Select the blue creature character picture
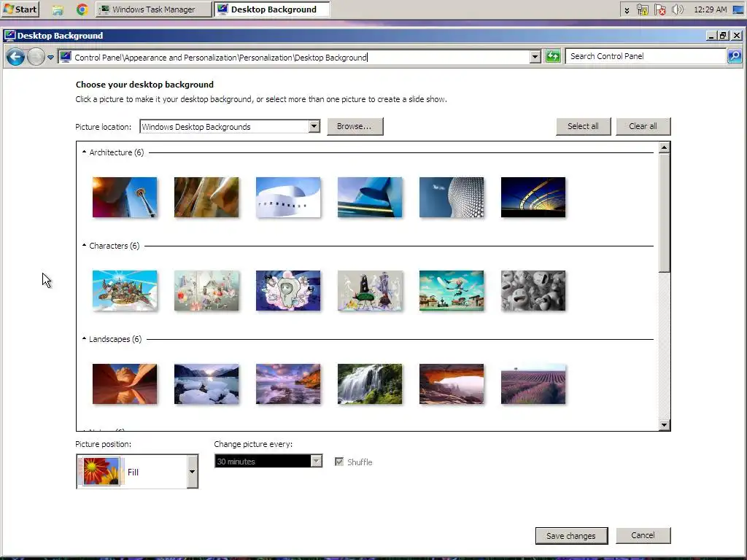 [288, 291]
